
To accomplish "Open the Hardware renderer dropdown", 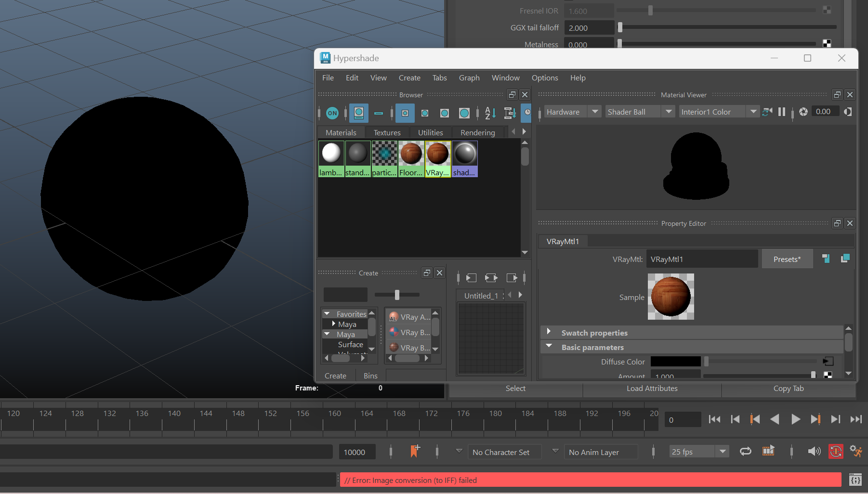I will tap(573, 112).
